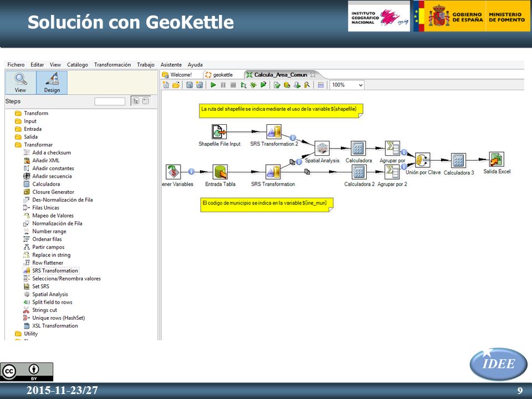
Task: Select the Calculadora 3 step icon
Action: [x=458, y=160]
